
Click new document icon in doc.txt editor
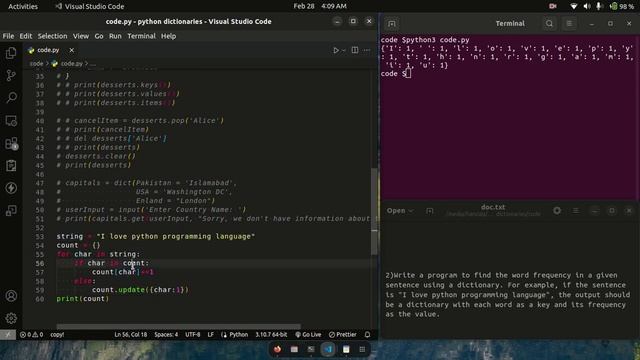tap(429, 211)
